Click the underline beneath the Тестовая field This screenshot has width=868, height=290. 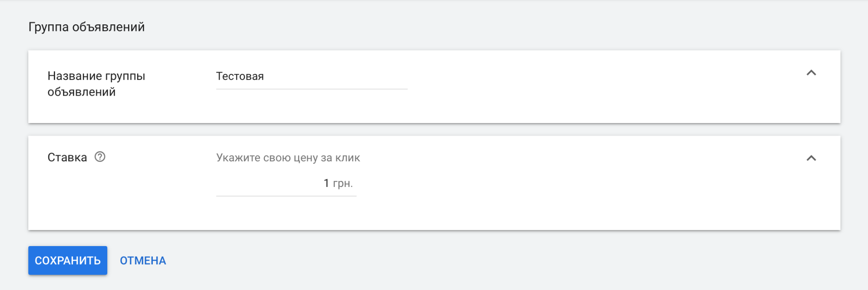(x=311, y=89)
